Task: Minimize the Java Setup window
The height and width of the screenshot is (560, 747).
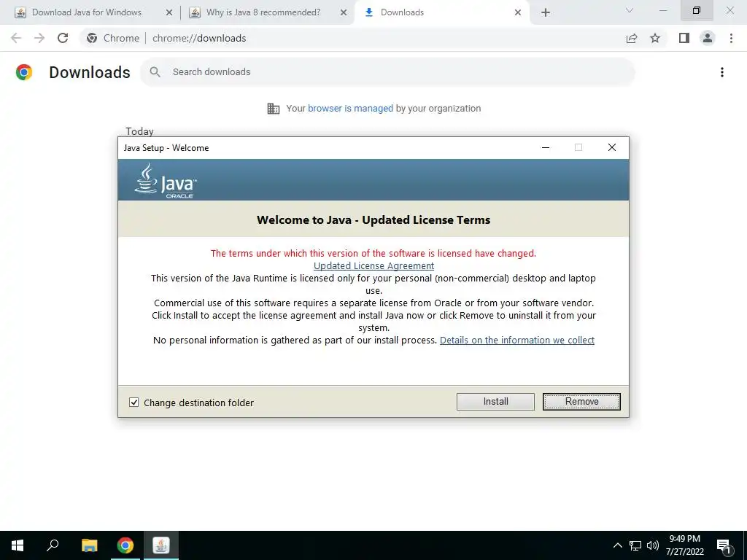Action: click(x=546, y=147)
